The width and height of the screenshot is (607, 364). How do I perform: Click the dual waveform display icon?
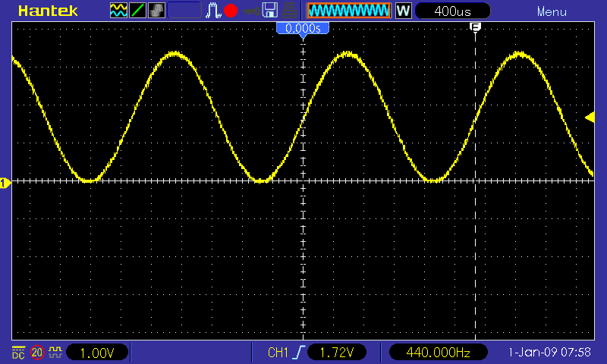[x=119, y=11]
